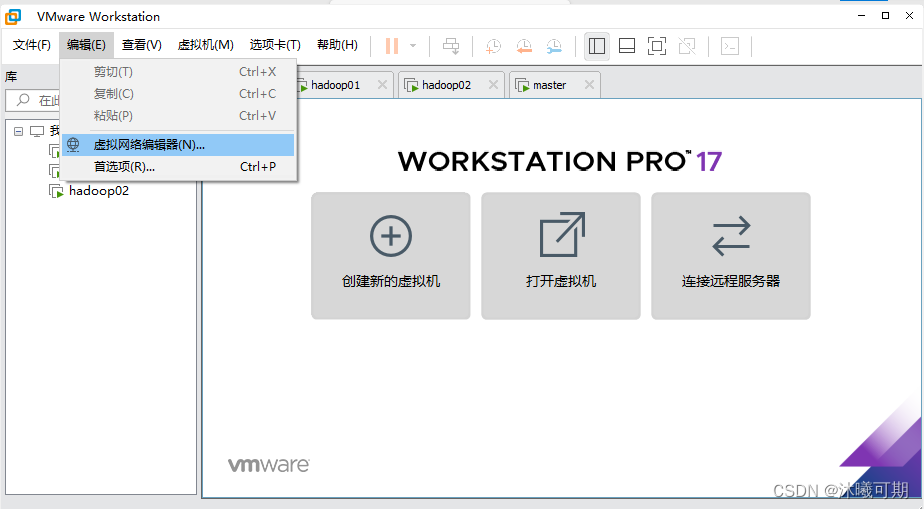
Task: Open the 查看(V) menu
Action: [141, 45]
